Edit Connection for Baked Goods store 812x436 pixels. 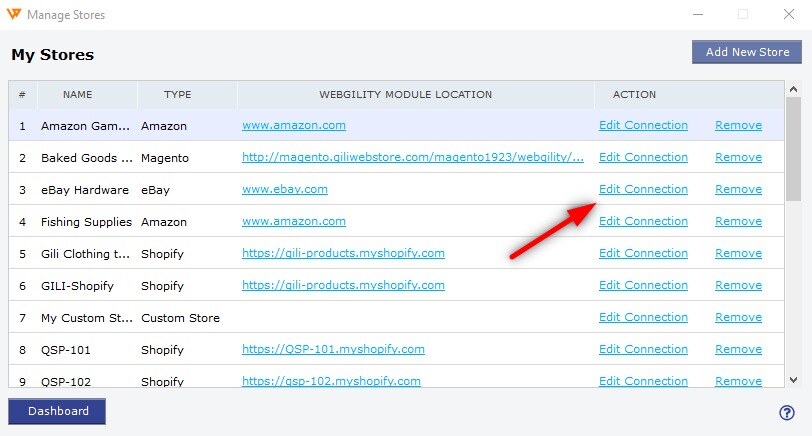(643, 157)
